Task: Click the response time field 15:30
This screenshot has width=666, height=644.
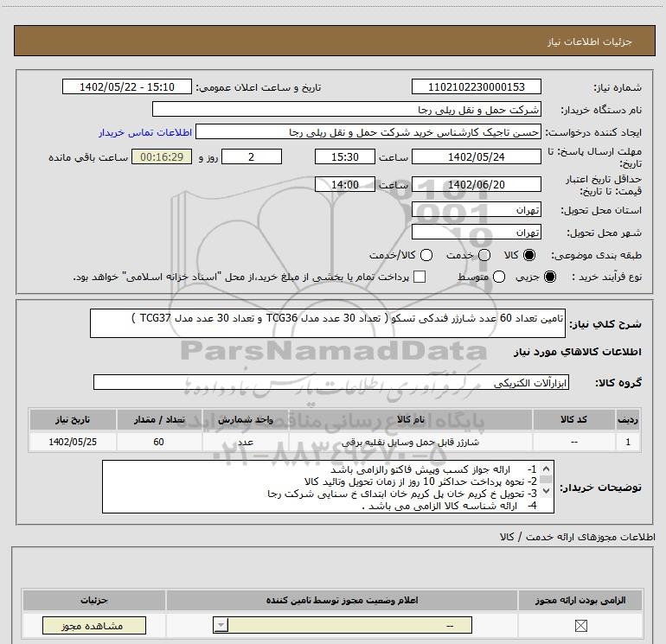Action: [x=345, y=156]
